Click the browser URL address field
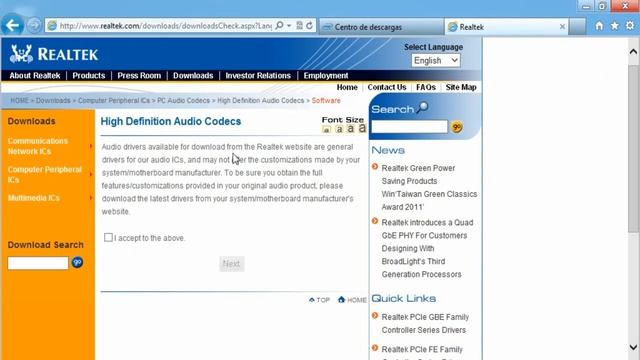 click(x=165, y=26)
